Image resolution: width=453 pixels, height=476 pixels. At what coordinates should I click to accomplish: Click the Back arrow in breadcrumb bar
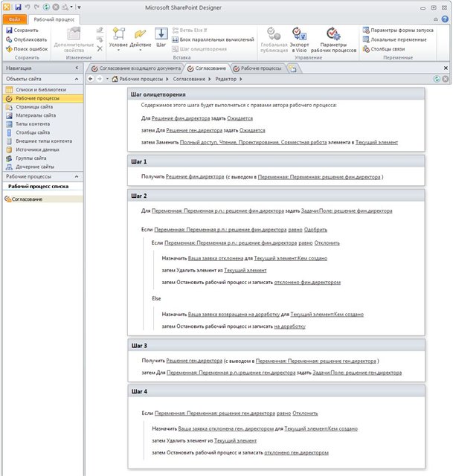coord(91,79)
